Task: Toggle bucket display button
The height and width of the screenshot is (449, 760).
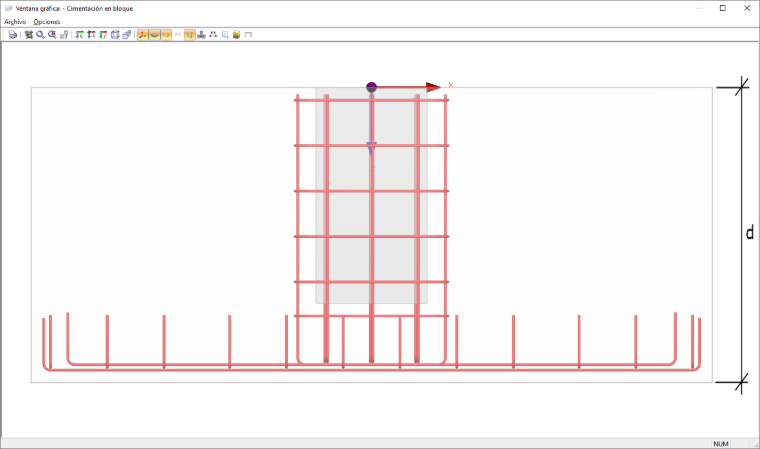Action: (166, 34)
